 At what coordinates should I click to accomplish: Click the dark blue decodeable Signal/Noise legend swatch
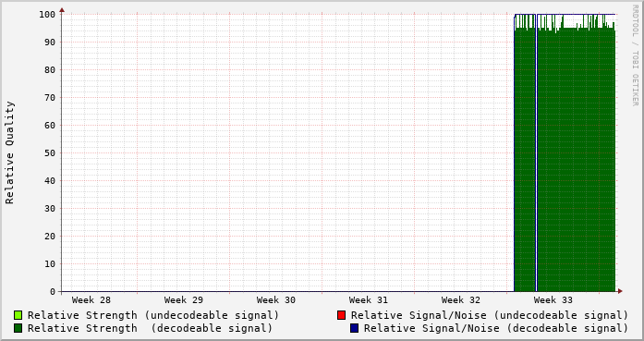tap(354, 328)
